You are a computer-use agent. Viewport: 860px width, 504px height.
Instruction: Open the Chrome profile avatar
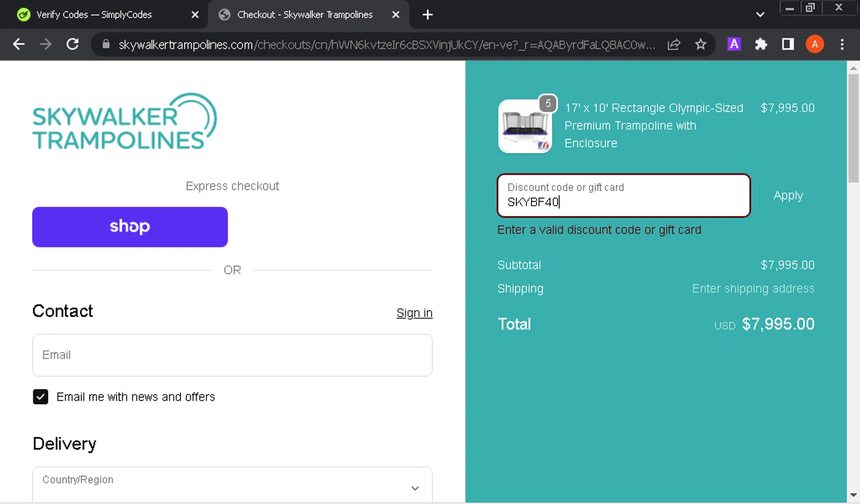(815, 44)
